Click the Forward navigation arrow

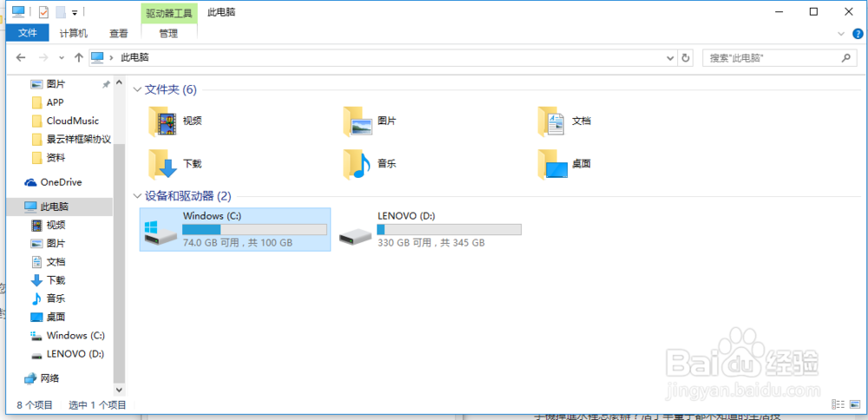43,57
